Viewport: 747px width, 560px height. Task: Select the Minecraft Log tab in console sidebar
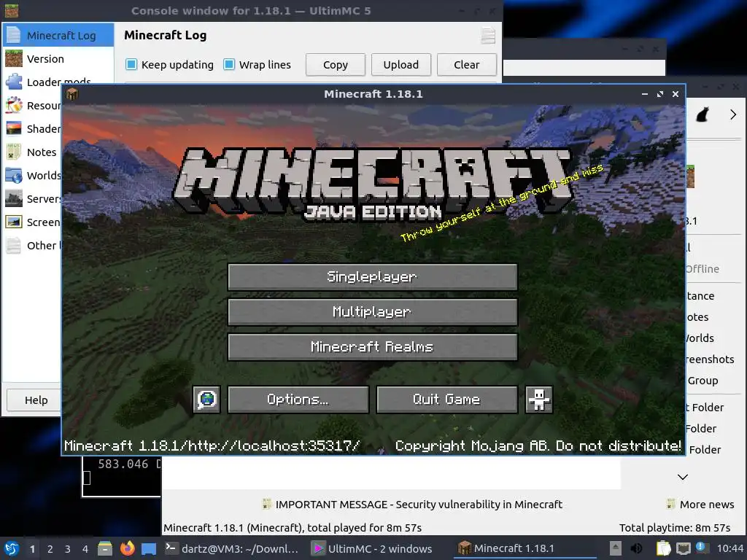(58, 35)
